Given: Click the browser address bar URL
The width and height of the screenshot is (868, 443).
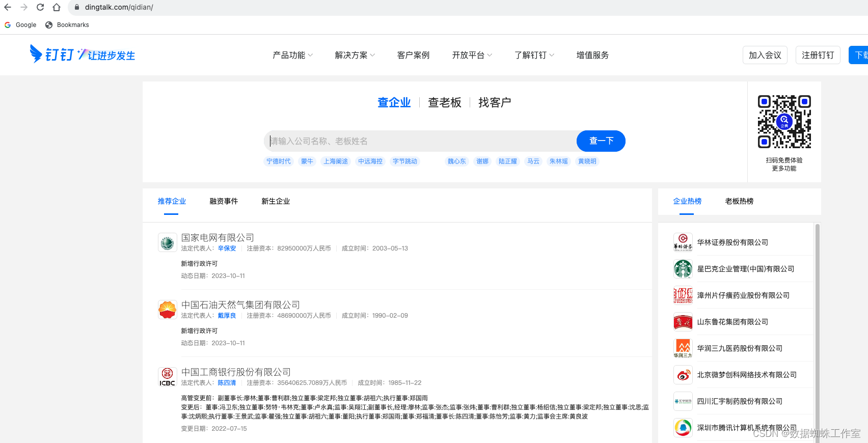Looking at the screenshot, I should coord(119,7).
